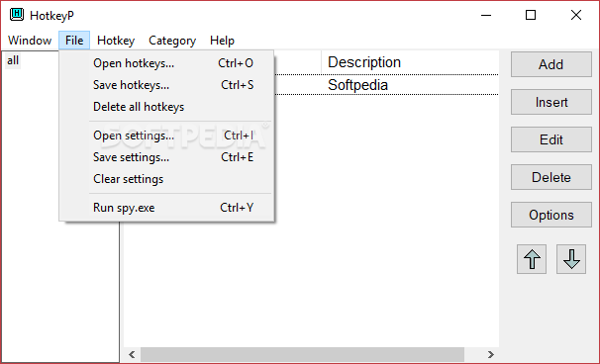Screen dimensions: 600x364
Task: Close the open File menu
Action: (74, 41)
